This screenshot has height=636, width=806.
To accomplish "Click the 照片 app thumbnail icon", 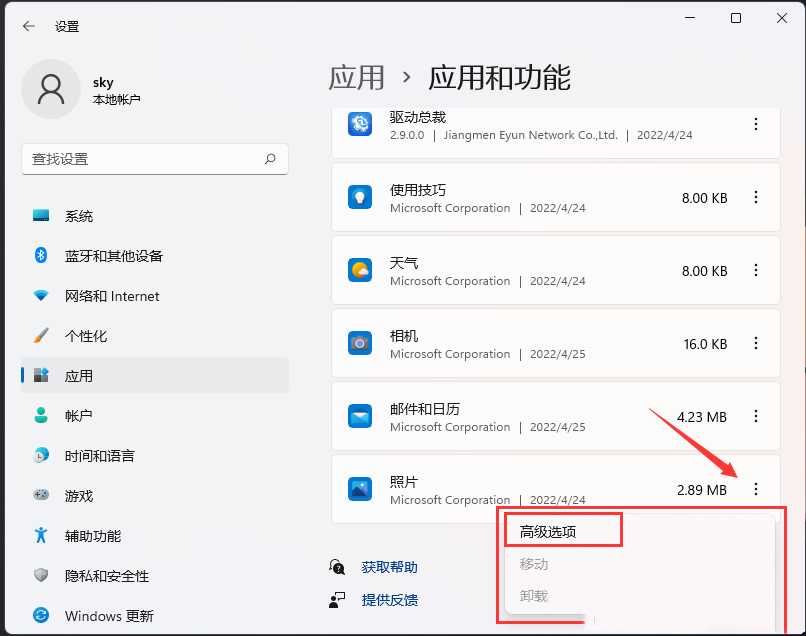I will click(360, 489).
